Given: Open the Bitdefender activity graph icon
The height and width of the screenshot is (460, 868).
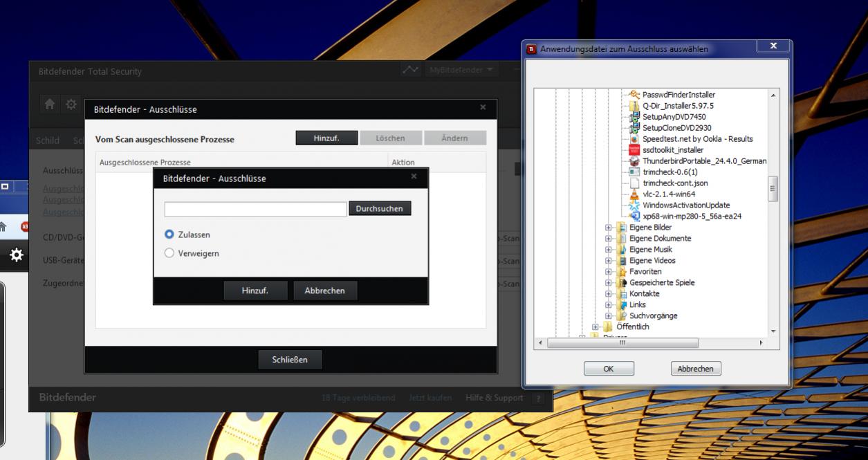Looking at the screenshot, I should 410,71.
